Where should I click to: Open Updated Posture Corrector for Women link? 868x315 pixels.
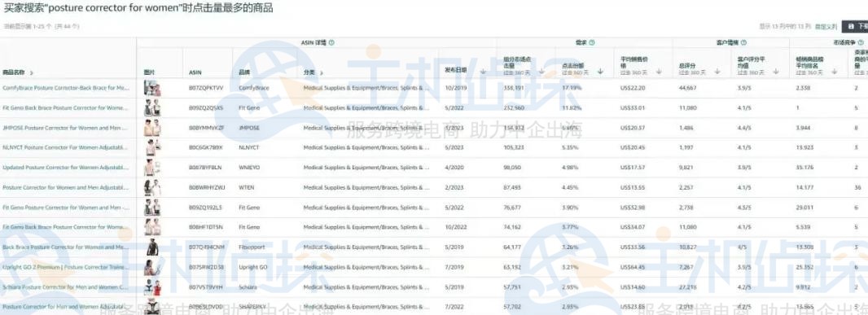65,168
